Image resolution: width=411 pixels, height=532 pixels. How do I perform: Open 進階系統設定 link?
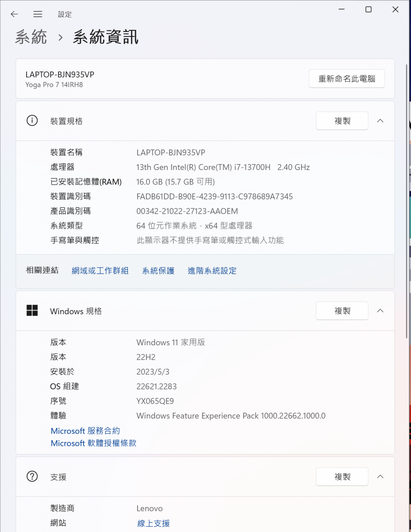212,271
